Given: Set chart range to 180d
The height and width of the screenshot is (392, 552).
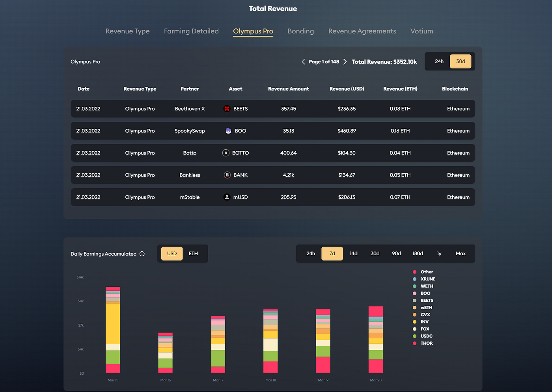Looking at the screenshot, I should coord(418,254).
